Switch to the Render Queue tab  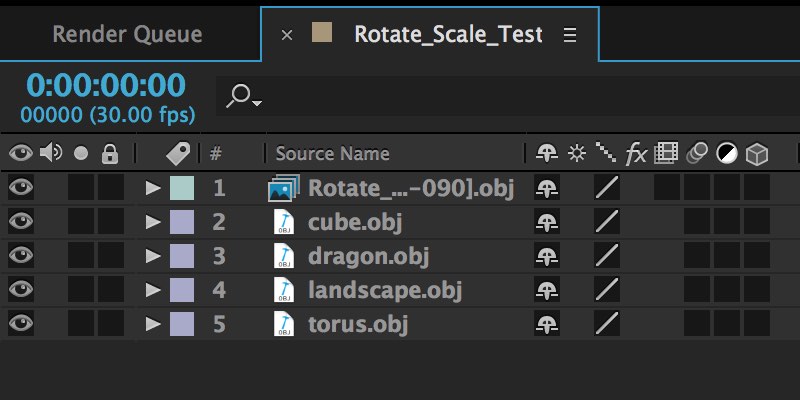[127, 34]
